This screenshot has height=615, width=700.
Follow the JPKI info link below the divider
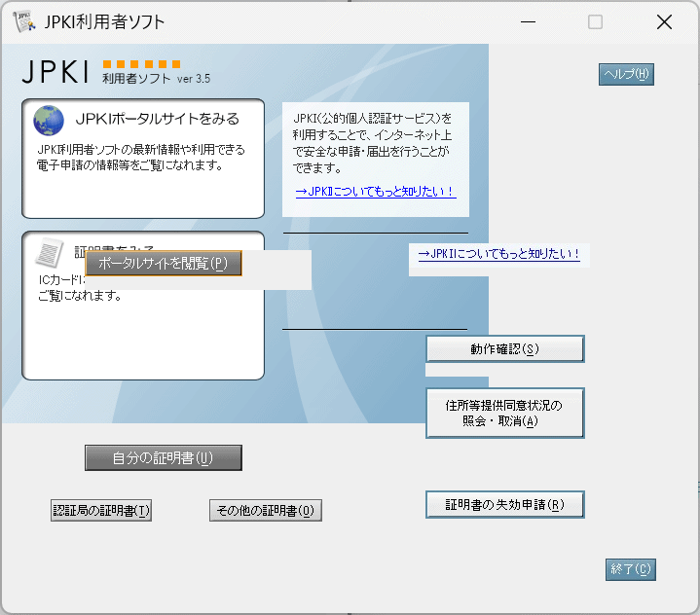pos(499,254)
